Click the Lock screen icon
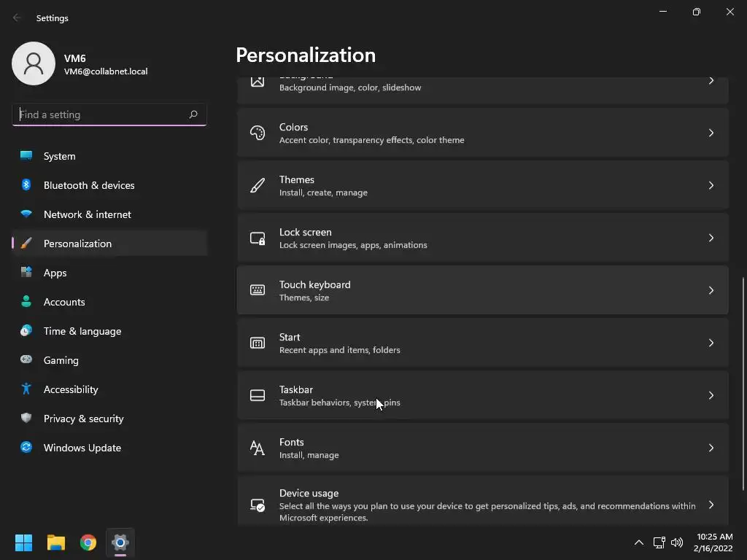747x560 pixels. pos(258,238)
